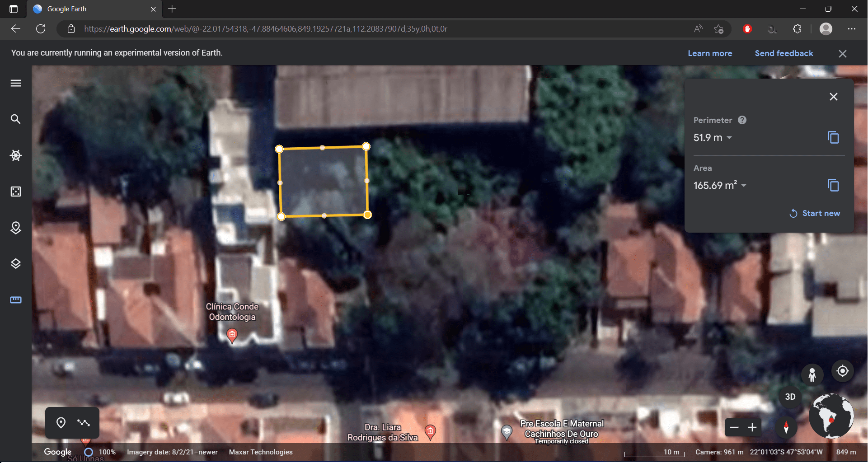Select the Measure ruler tool
868x463 pixels.
(x=16, y=300)
